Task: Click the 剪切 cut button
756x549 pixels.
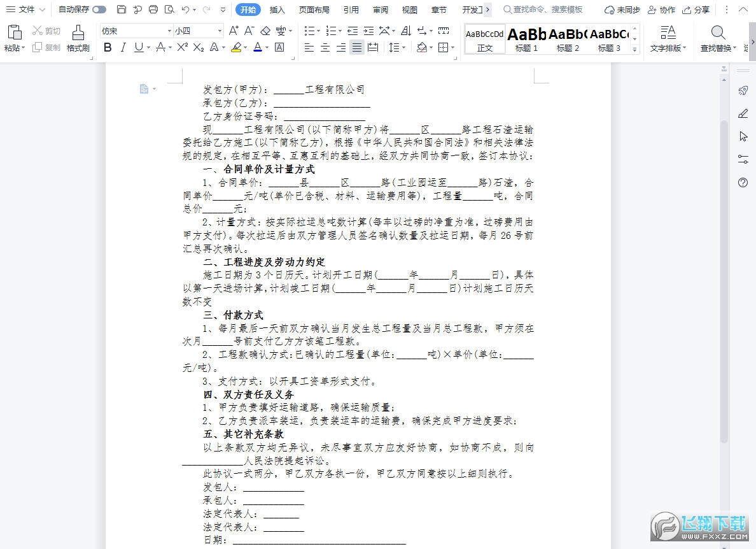Action: [46, 31]
